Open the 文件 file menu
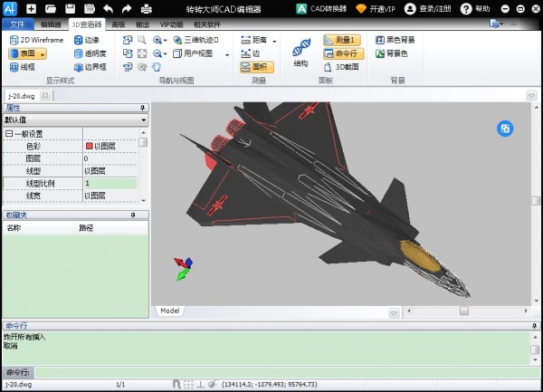This screenshot has height=392, width=543. pos(16,24)
